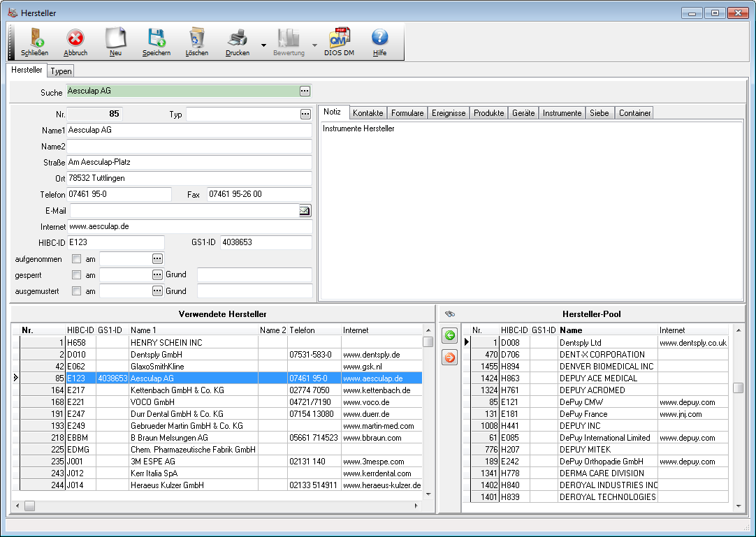Image resolution: width=756 pixels, height=537 pixels.
Task: Click the Name column header in Hersteller-Pool
Action: (x=607, y=330)
